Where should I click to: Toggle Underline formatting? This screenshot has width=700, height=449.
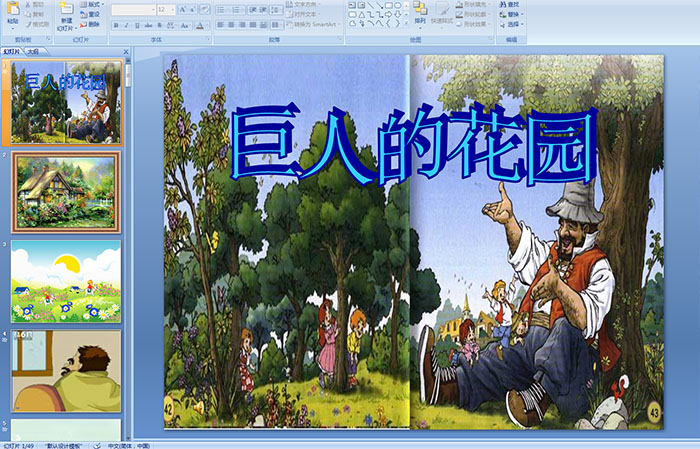point(137,25)
